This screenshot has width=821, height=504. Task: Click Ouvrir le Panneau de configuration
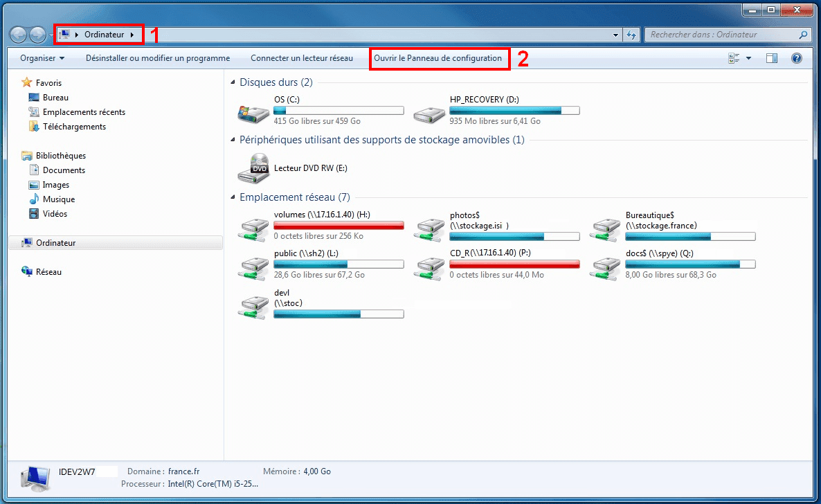pos(437,59)
